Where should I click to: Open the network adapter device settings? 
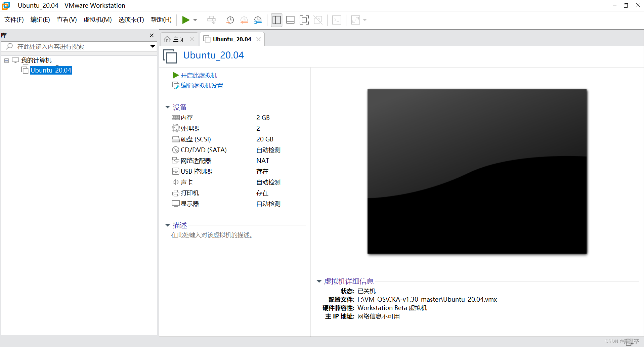[196, 161]
